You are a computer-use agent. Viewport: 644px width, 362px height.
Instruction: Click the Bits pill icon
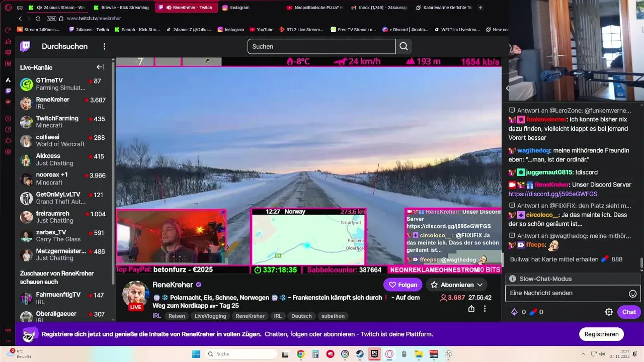coord(533,312)
